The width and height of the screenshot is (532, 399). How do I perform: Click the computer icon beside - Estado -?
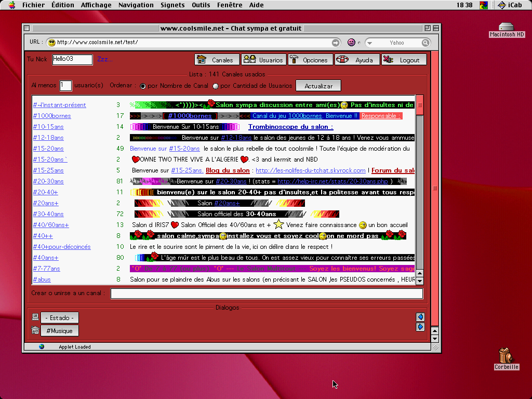(35, 317)
